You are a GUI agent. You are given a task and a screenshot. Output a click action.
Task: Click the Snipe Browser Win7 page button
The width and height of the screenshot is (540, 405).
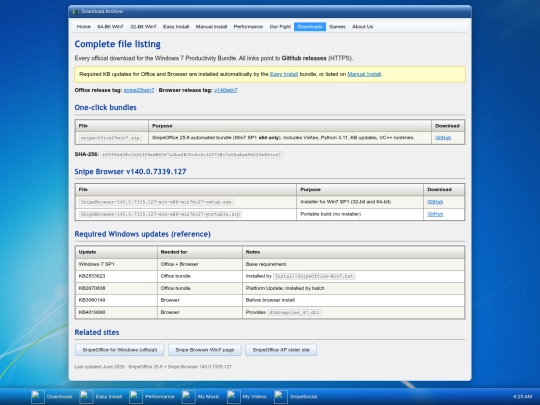tap(205, 350)
